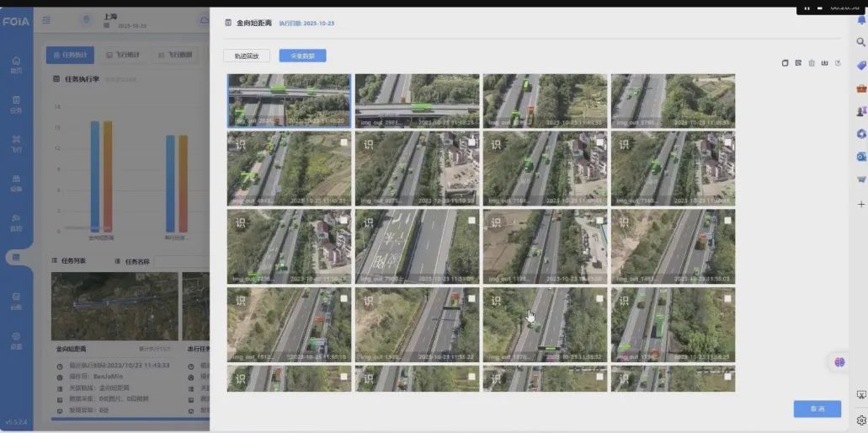This screenshot has width=868, height=433.
Task: Click the download icon above the image grid
Action: (x=825, y=63)
